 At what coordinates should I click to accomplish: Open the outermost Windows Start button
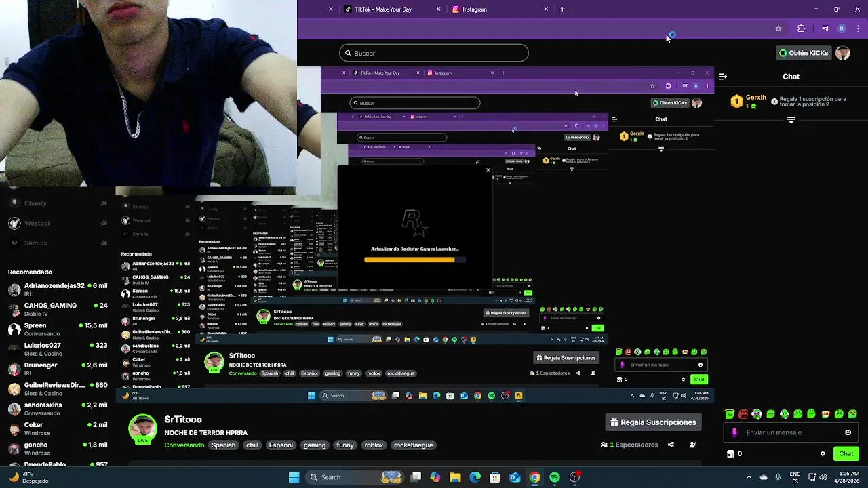pyautogui.click(x=294, y=477)
